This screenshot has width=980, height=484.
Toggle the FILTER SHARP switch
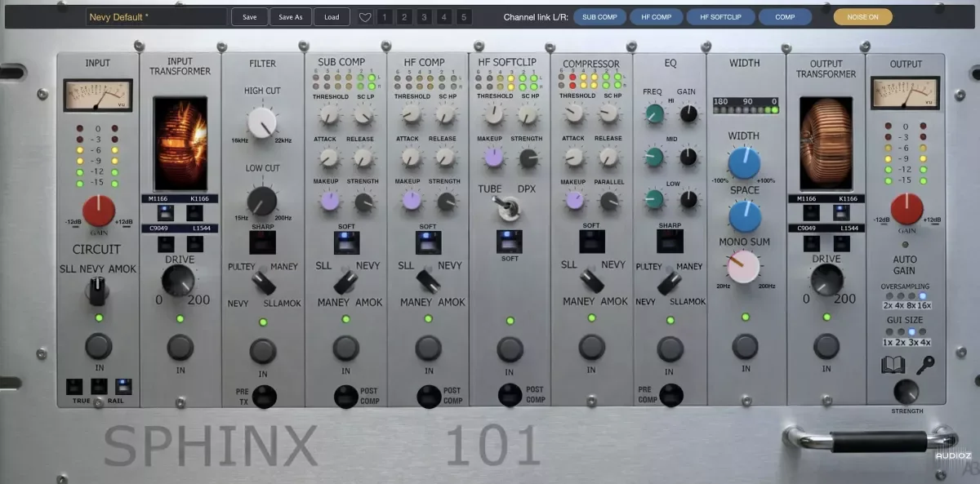click(x=262, y=242)
